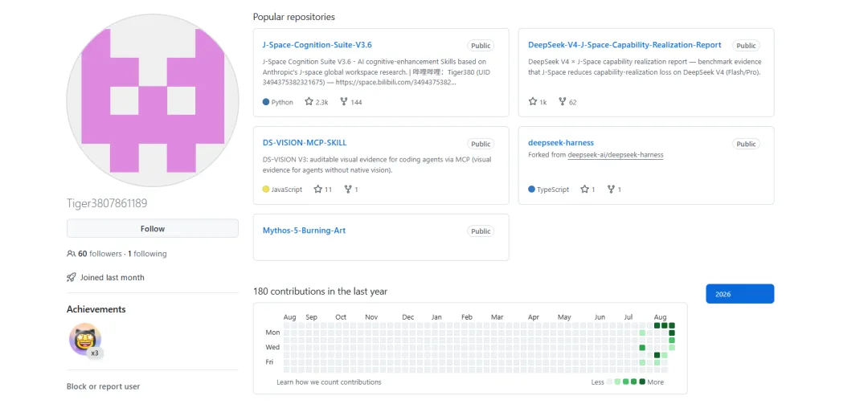Open the Mythos-5-Burning-Art repository
Viewport: 868px width, 404px height.
pyautogui.click(x=304, y=231)
